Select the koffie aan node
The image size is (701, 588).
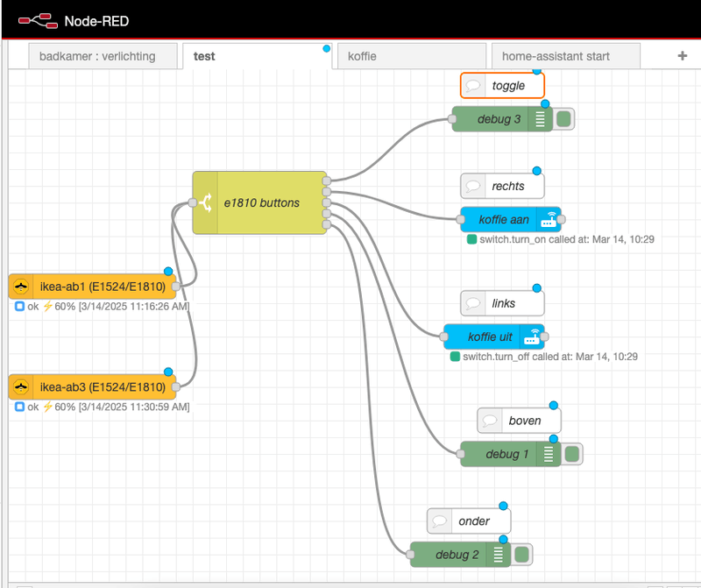pyautogui.click(x=511, y=220)
